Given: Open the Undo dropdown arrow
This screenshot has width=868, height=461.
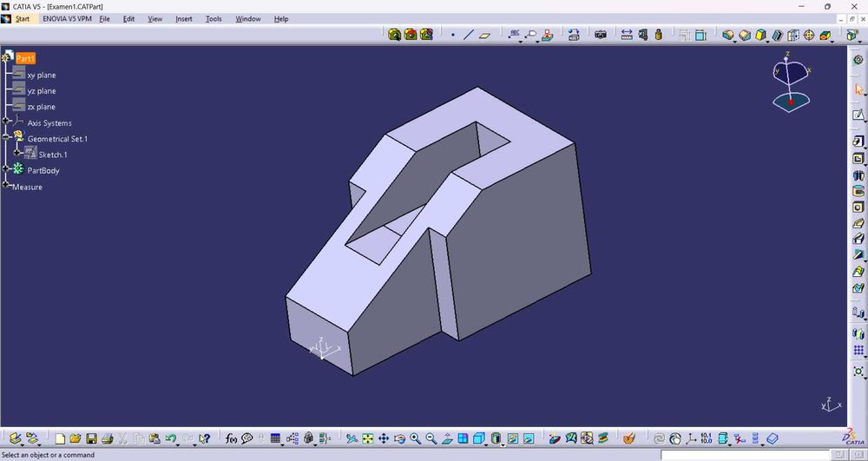Looking at the screenshot, I should click(x=180, y=444).
